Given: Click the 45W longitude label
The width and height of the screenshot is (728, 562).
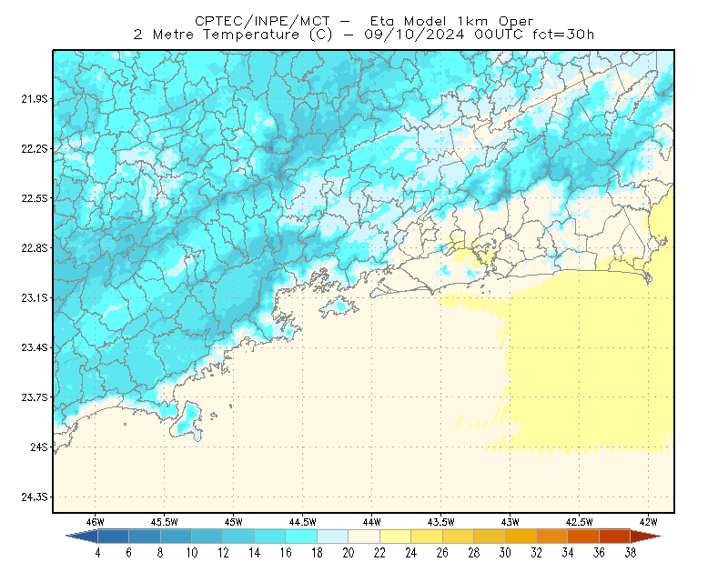Looking at the screenshot, I should [x=234, y=522].
